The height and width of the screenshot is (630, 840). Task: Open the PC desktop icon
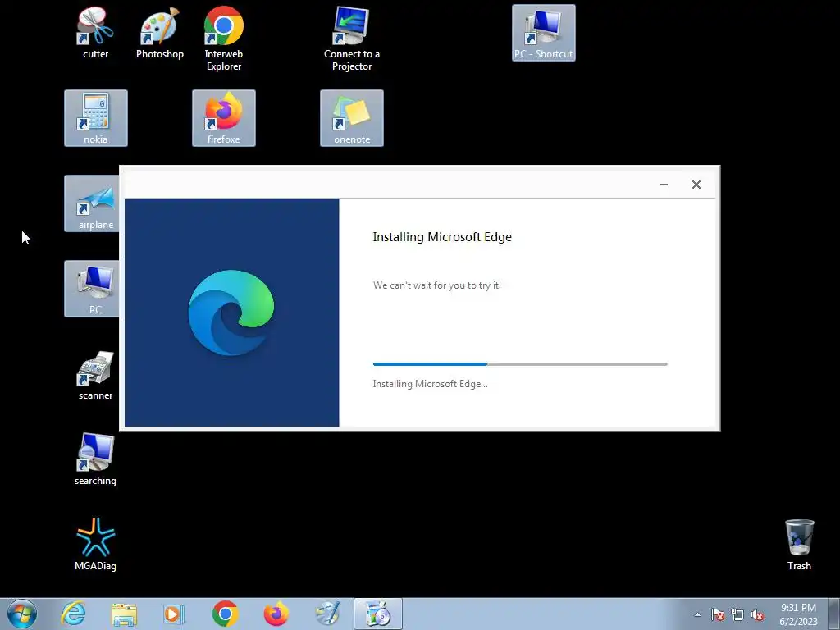point(92,289)
